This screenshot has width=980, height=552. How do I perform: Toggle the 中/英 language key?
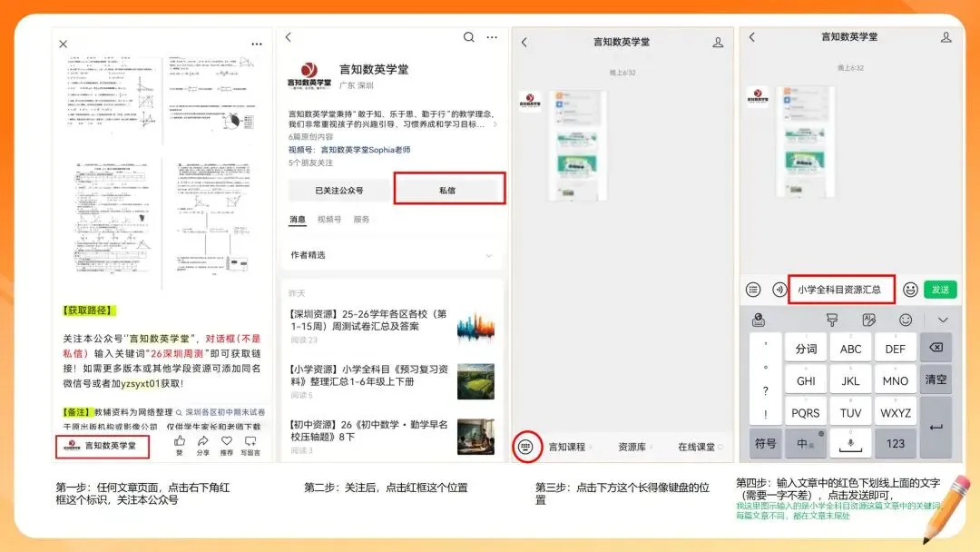pos(806,443)
